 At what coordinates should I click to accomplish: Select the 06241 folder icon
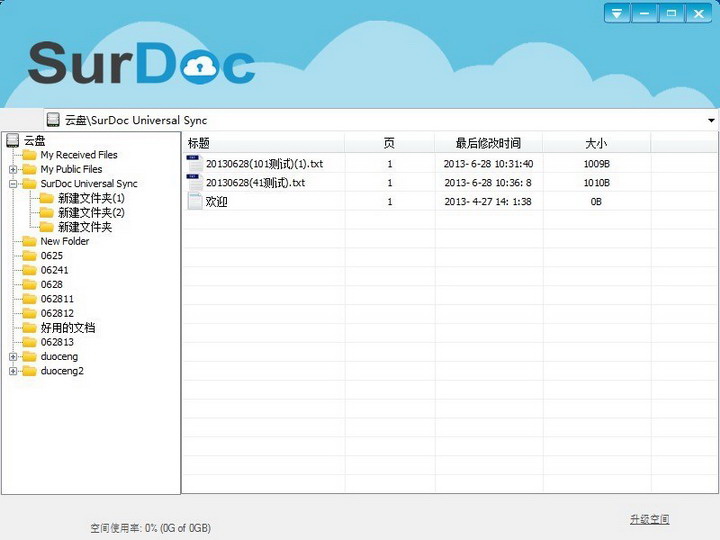coord(29,270)
